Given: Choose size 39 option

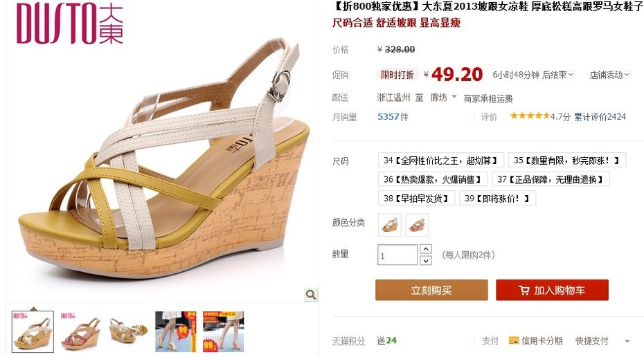Looking at the screenshot, I should click(x=497, y=198).
